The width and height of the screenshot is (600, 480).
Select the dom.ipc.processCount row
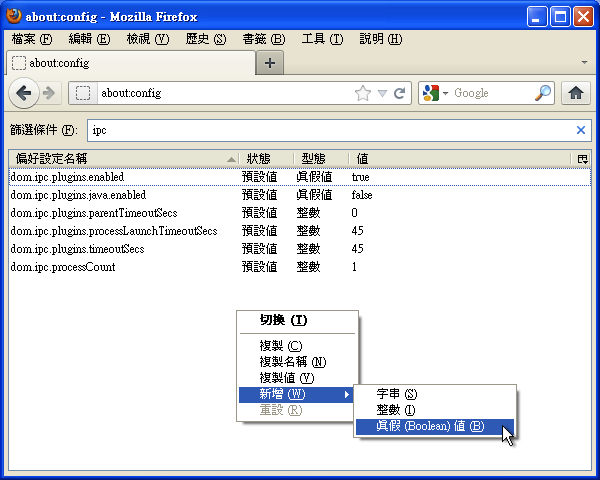click(300, 267)
